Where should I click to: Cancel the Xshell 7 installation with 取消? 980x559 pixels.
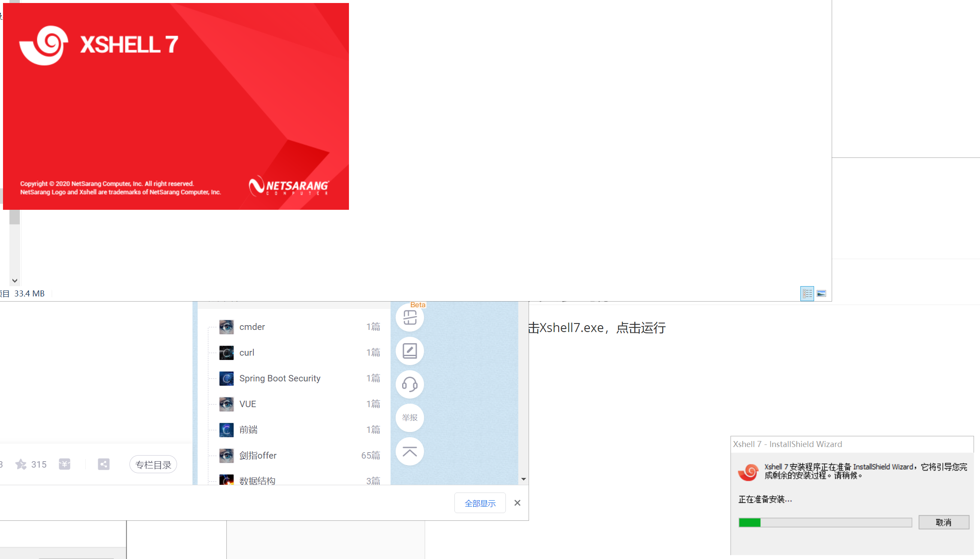tap(944, 522)
